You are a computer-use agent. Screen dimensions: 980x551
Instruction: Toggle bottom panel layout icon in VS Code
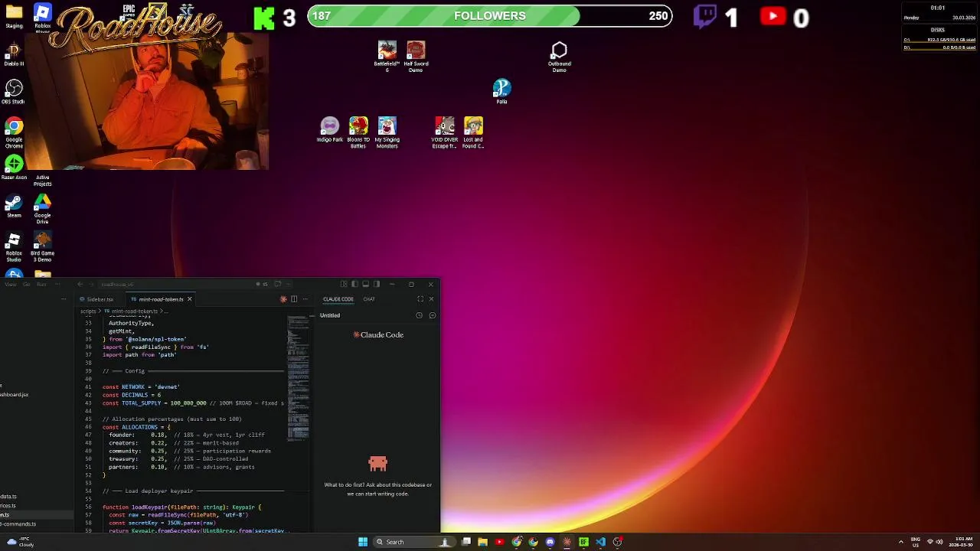click(365, 284)
